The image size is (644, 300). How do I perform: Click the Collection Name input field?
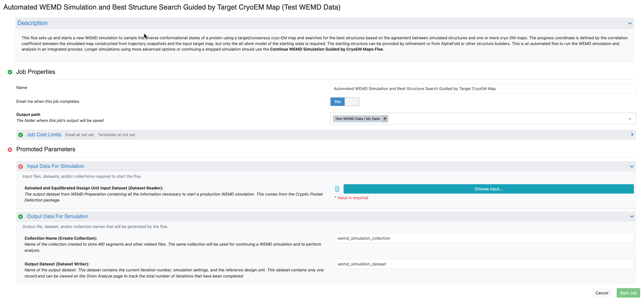[484, 238]
